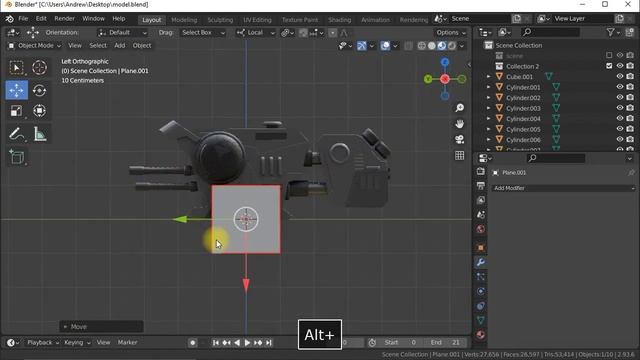Screen dimensions: 640x360
Task: Toggle viewport overlays button
Action: [385, 46]
